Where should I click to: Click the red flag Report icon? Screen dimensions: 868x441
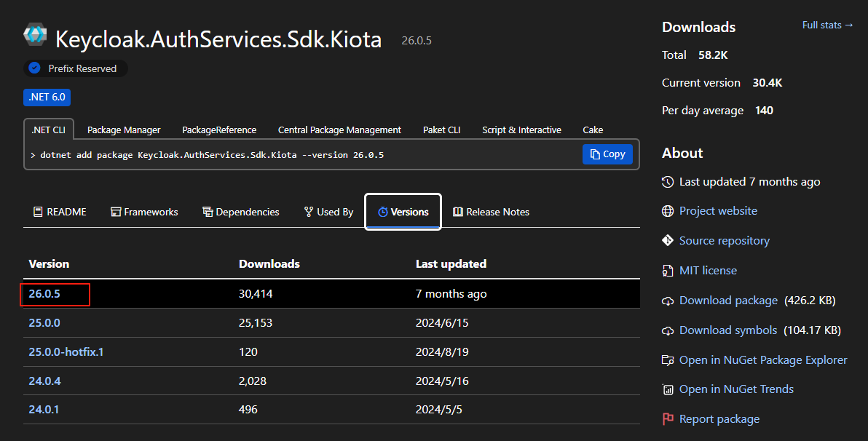tap(668, 419)
